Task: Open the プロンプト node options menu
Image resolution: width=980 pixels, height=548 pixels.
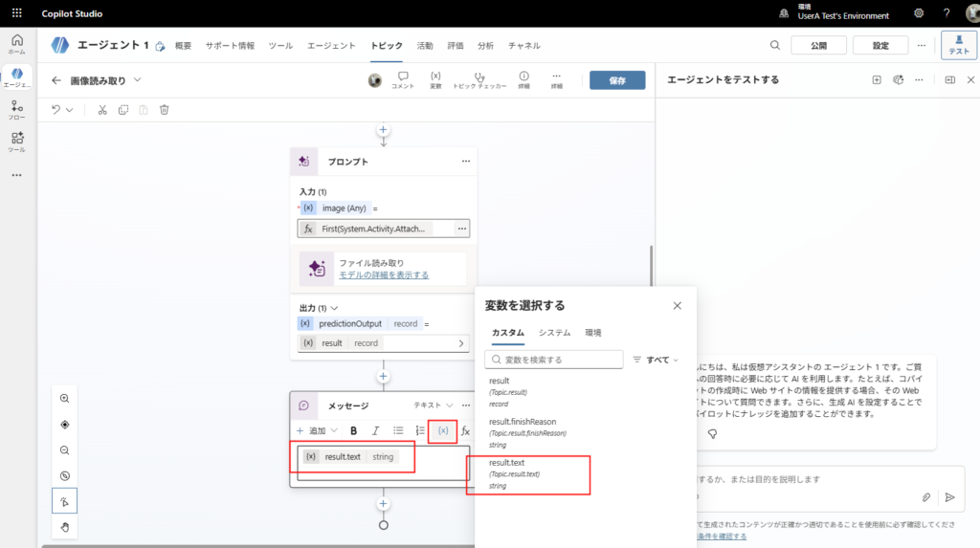Action: [466, 162]
